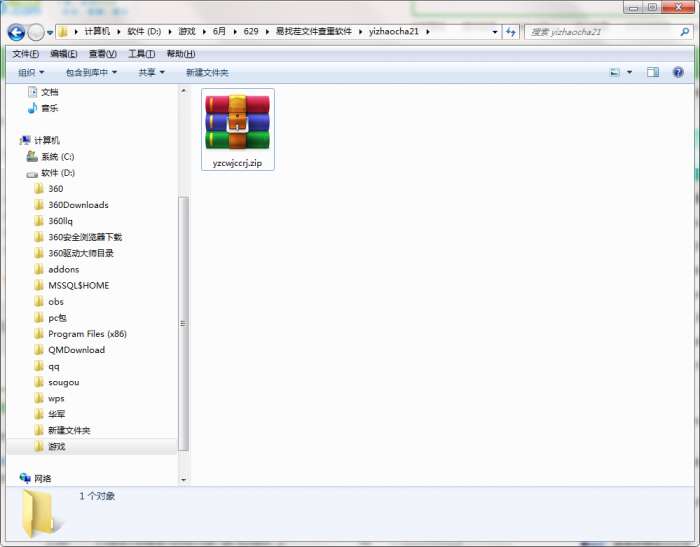This screenshot has width=700, height=547.
Task: Click 游戏 in the address bar path
Action: coord(187,32)
